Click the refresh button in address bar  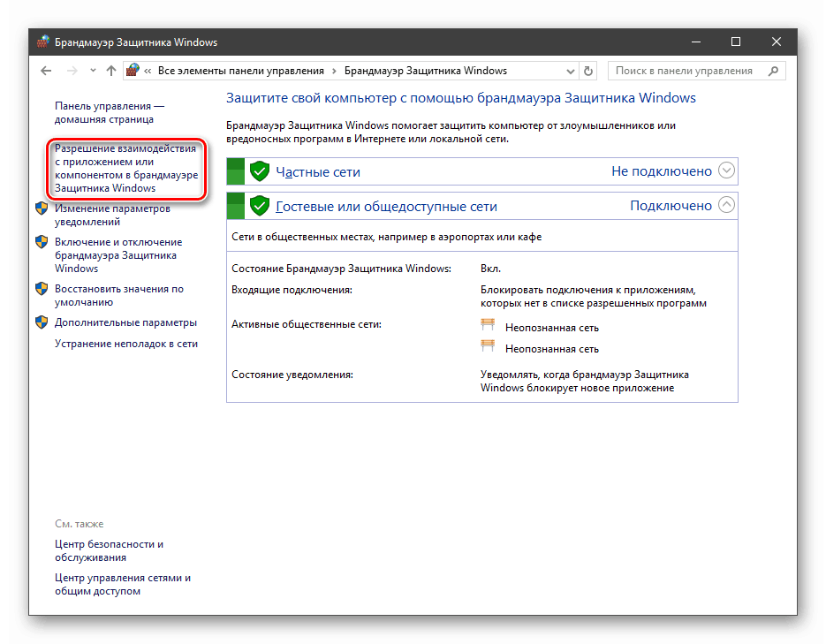589,71
